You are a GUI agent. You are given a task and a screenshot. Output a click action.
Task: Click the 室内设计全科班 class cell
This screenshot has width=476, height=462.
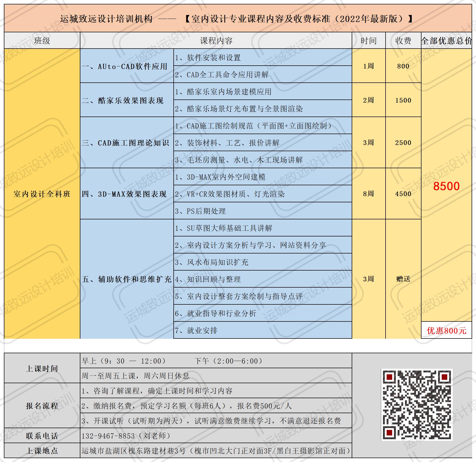pyautogui.click(x=42, y=194)
